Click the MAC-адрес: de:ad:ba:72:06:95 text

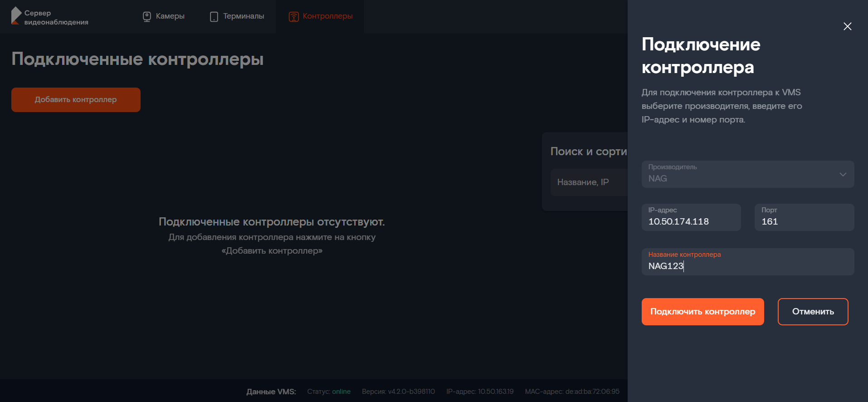click(572, 392)
